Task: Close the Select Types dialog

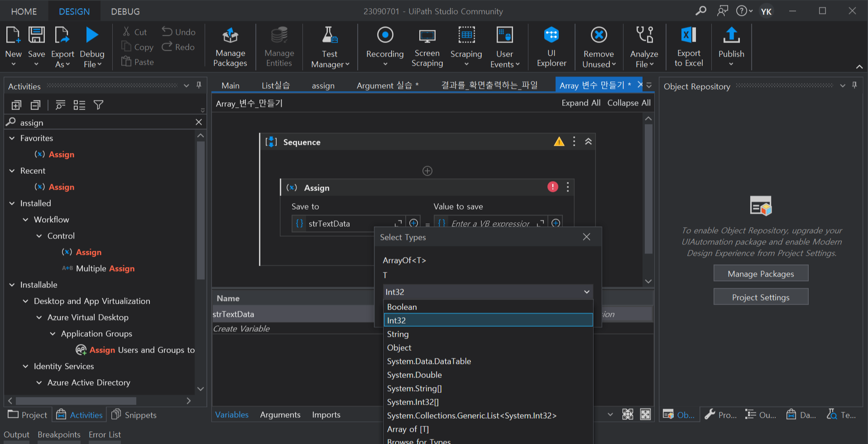Action: coord(586,237)
